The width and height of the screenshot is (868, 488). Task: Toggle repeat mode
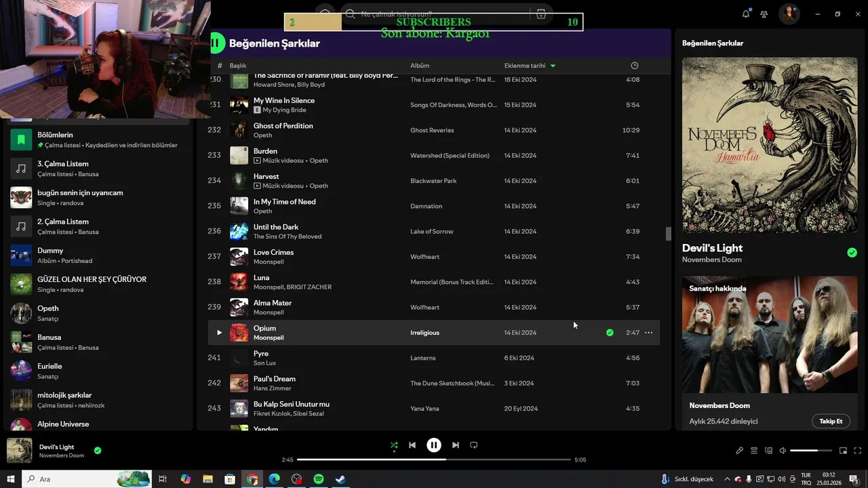tap(474, 445)
